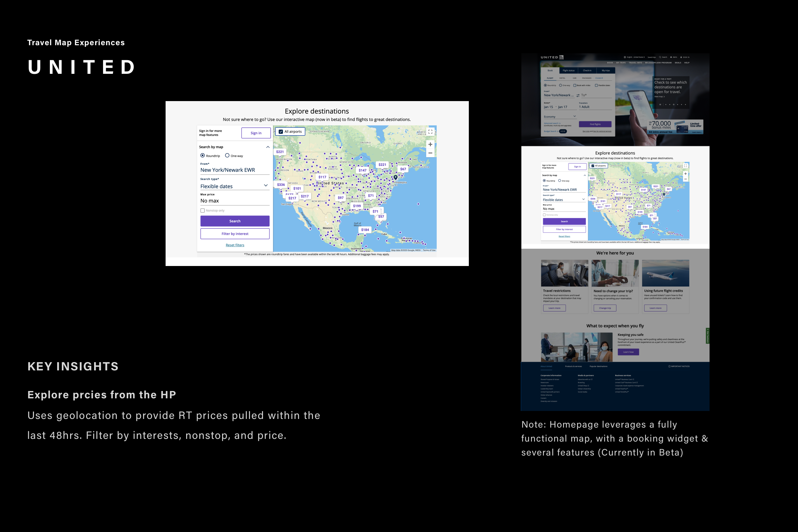This screenshot has width=798, height=532.
Task: Click 70,000 bonus miles credit card banner
Action: 675,127
